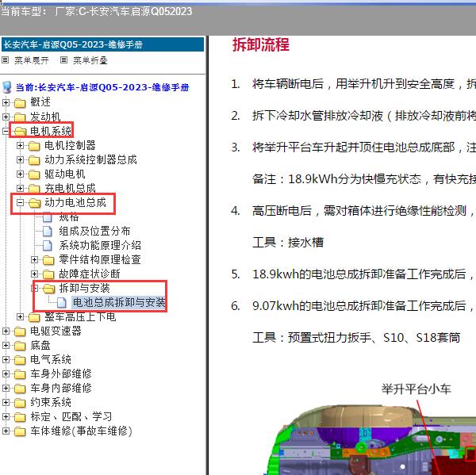Expand the 驱动电机 node
476x475 pixels.
coord(20,174)
